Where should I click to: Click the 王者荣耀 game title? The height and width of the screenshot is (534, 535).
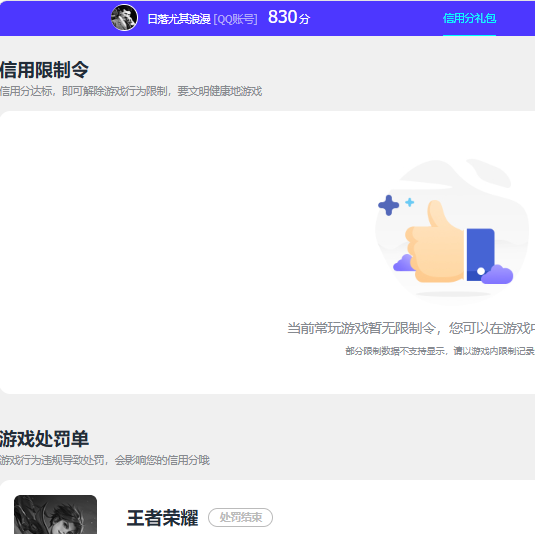tap(162, 518)
